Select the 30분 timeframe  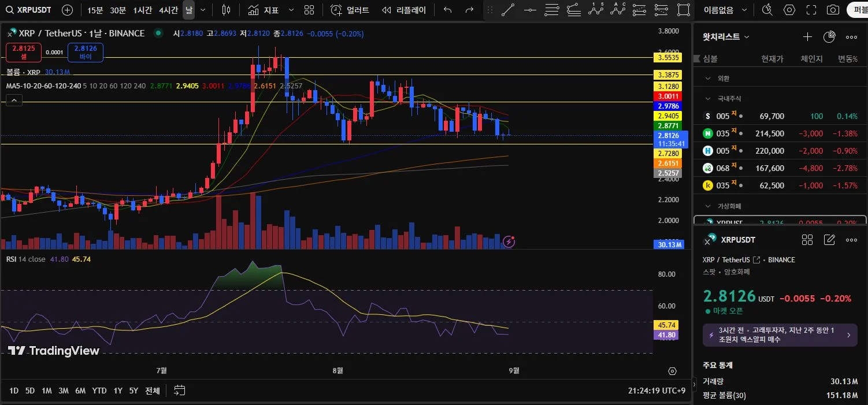(118, 10)
